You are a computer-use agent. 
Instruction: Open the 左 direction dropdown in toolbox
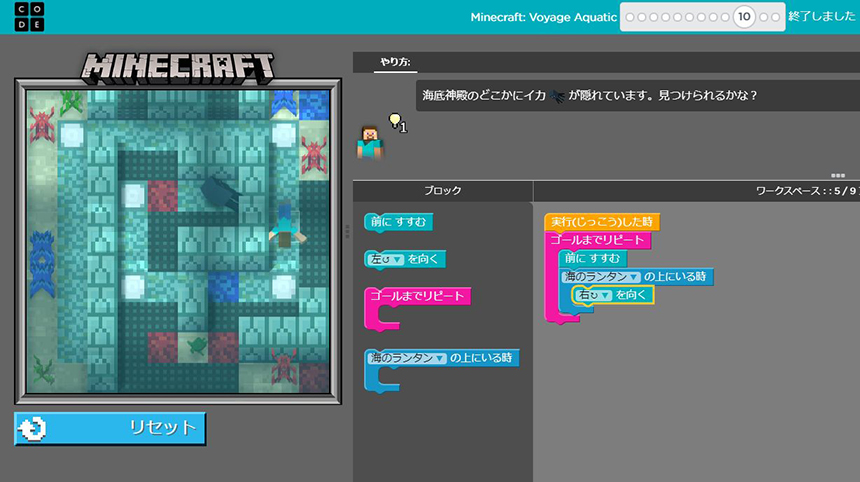pos(386,259)
